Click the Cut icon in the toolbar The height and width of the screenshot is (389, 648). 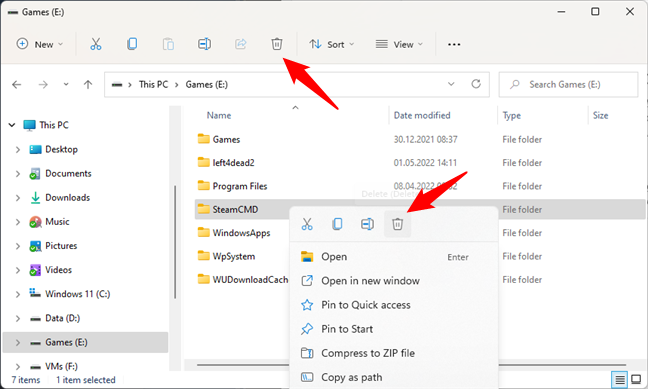pyautogui.click(x=95, y=44)
